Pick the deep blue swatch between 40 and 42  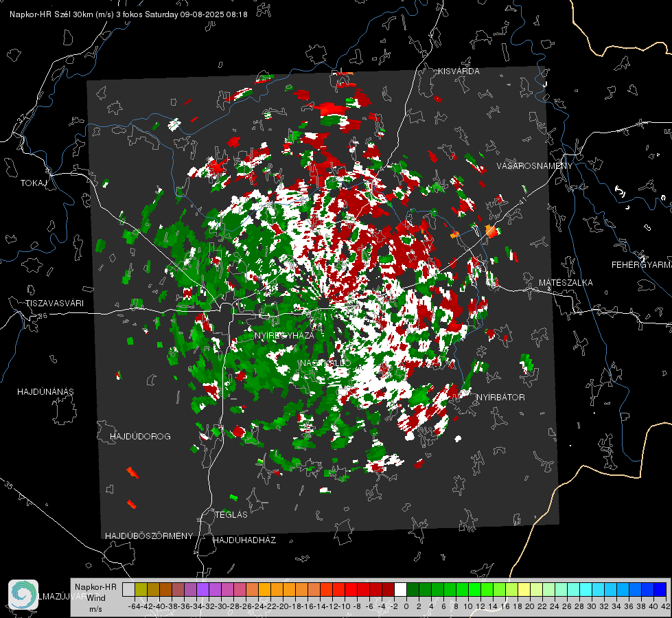[660, 589]
